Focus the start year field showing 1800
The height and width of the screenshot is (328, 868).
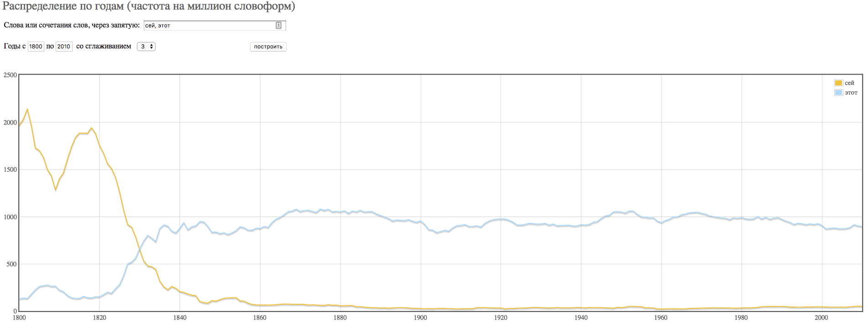point(36,47)
